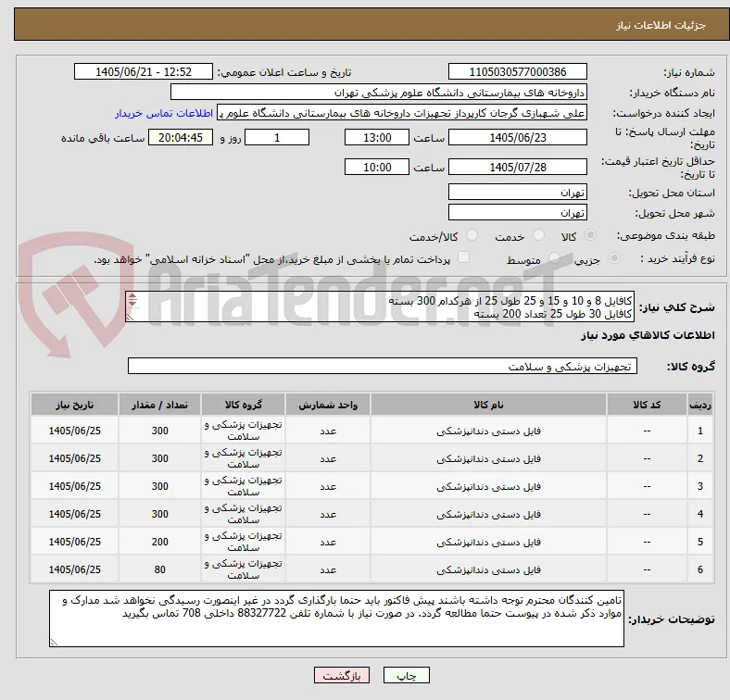
Task: Click item name فایل دستی دندانپزشکی in row 2
Action: (x=488, y=459)
